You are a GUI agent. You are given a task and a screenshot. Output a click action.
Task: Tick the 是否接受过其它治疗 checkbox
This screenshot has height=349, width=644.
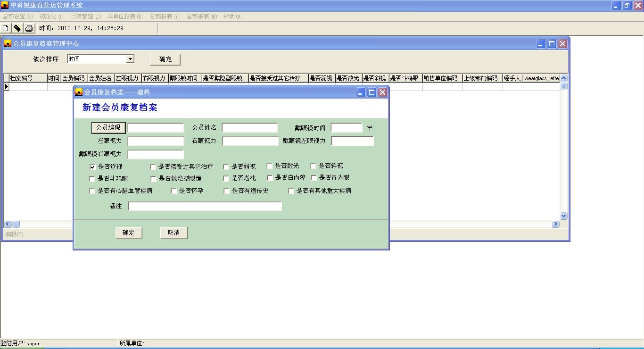[x=153, y=167]
